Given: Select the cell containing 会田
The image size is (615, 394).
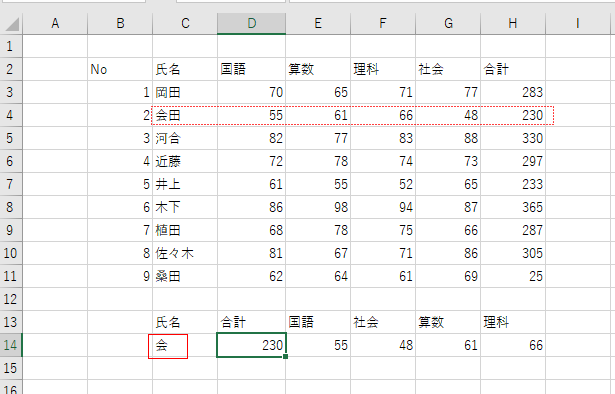Looking at the screenshot, I should 185,115.
